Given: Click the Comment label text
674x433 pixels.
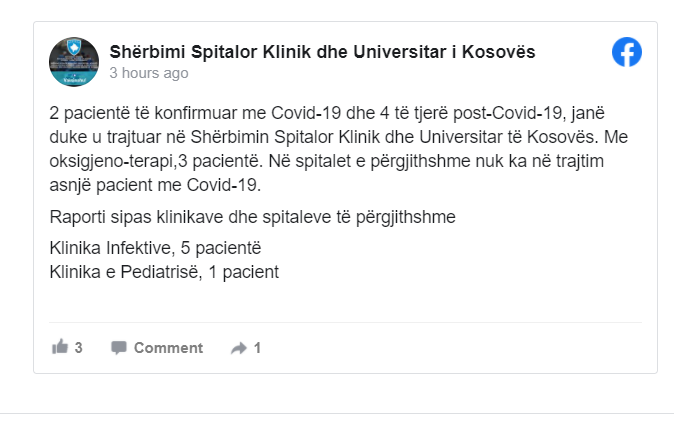Looking at the screenshot, I should tap(168, 348).
